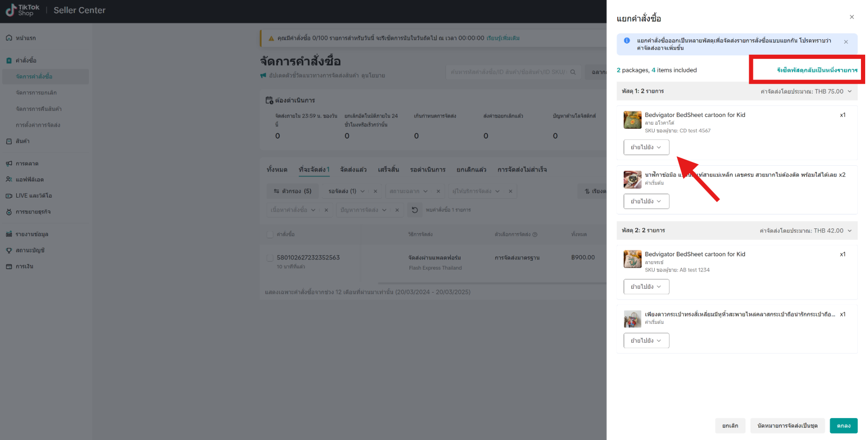This screenshot has width=868, height=440.
Task: Expand shipping cost details for พัสดุ 1
Action: click(x=850, y=91)
